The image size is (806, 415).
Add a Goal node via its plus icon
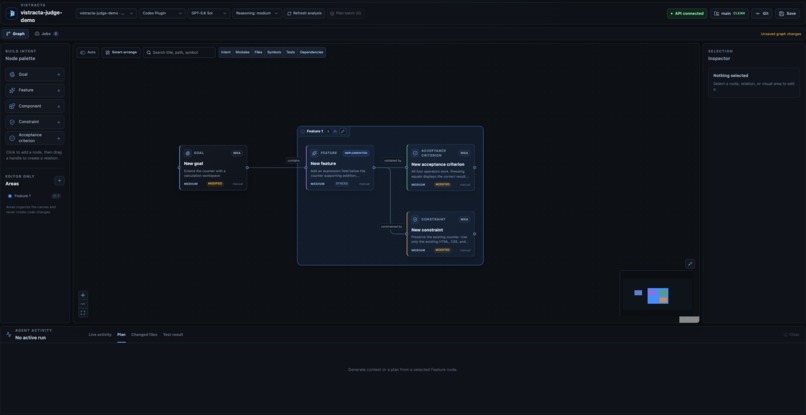coord(59,75)
